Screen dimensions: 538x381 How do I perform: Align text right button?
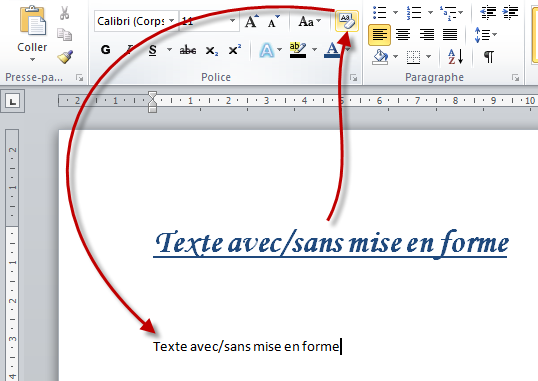pyautogui.click(x=426, y=35)
